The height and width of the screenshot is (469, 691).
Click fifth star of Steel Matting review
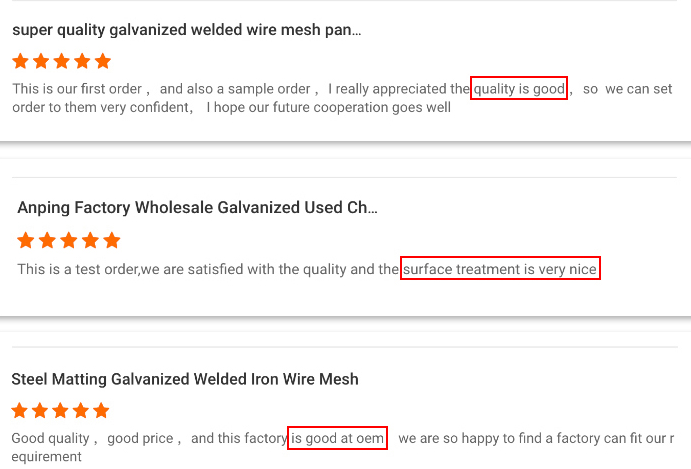pyautogui.click(x=102, y=410)
